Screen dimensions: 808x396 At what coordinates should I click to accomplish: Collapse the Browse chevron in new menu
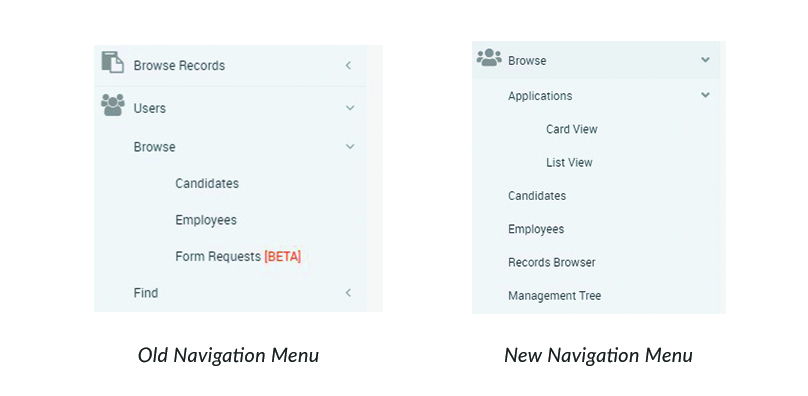pyautogui.click(x=705, y=60)
